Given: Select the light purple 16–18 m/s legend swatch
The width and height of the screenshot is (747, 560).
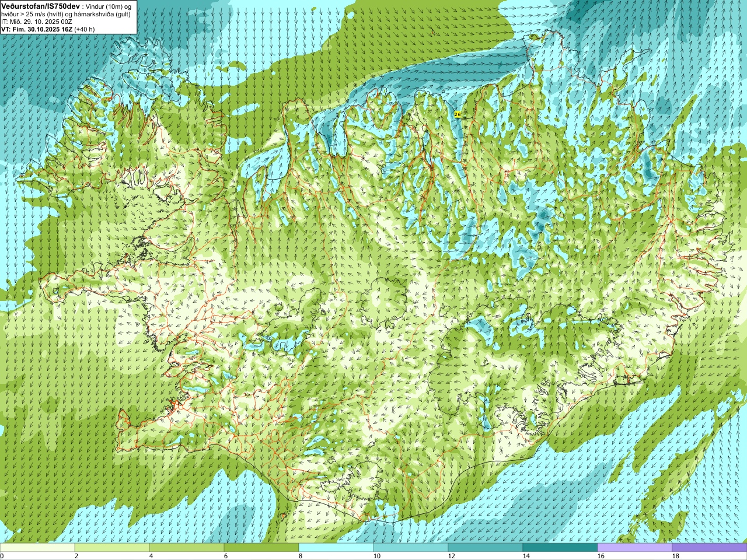Looking at the screenshot, I should tap(635, 548).
